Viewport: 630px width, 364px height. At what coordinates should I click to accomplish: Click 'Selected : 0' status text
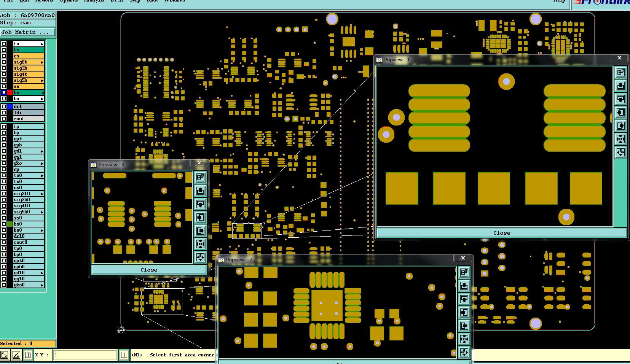16,343
